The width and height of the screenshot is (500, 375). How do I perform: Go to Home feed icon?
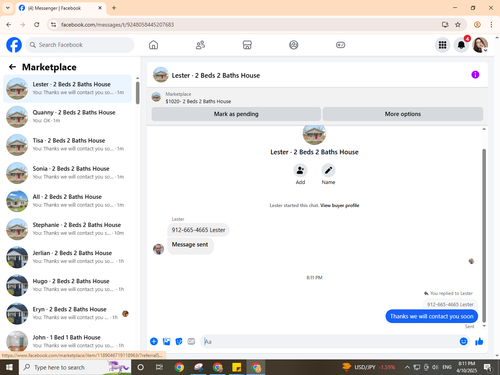click(x=153, y=45)
